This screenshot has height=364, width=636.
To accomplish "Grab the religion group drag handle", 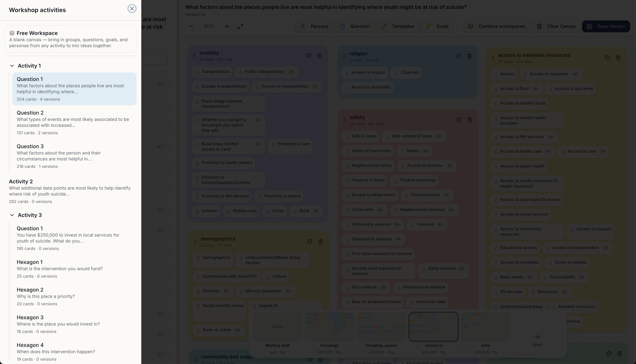I will (344, 56).
